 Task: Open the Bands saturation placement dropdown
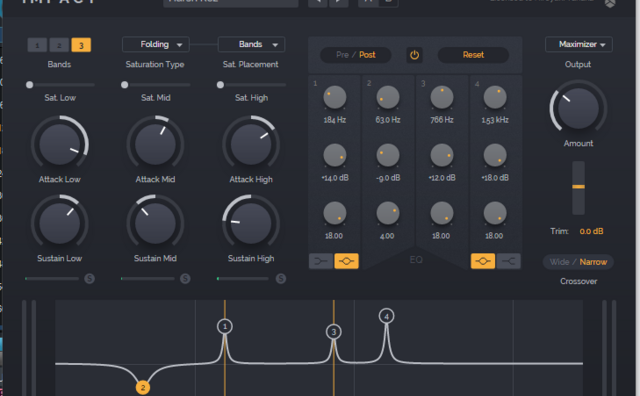[x=251, y=44]
